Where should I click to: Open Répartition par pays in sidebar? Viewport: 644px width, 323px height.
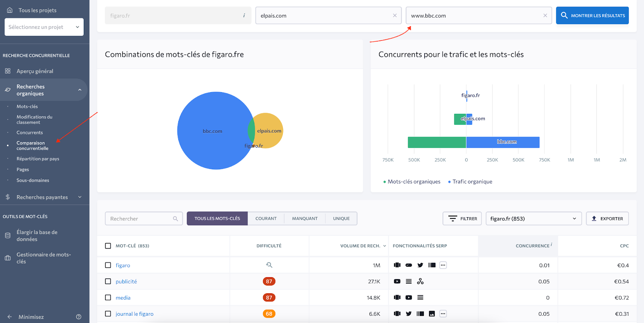click(x=38, y=158)
